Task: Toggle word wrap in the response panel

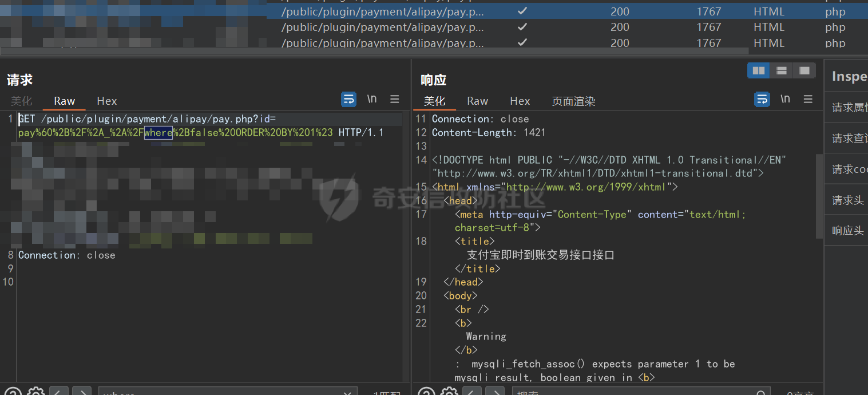Action: tap(762, 100)
